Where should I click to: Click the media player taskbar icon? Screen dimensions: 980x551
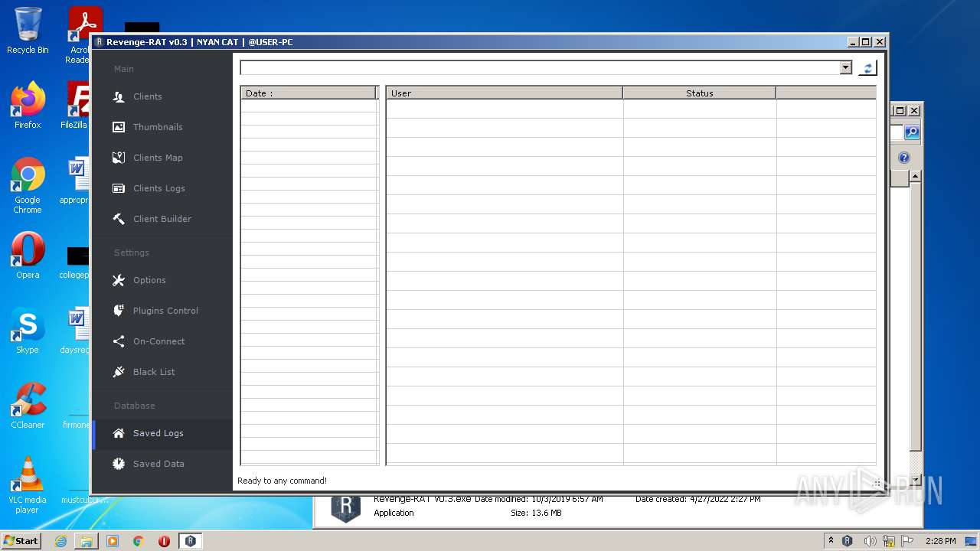[x=113, y=541]
